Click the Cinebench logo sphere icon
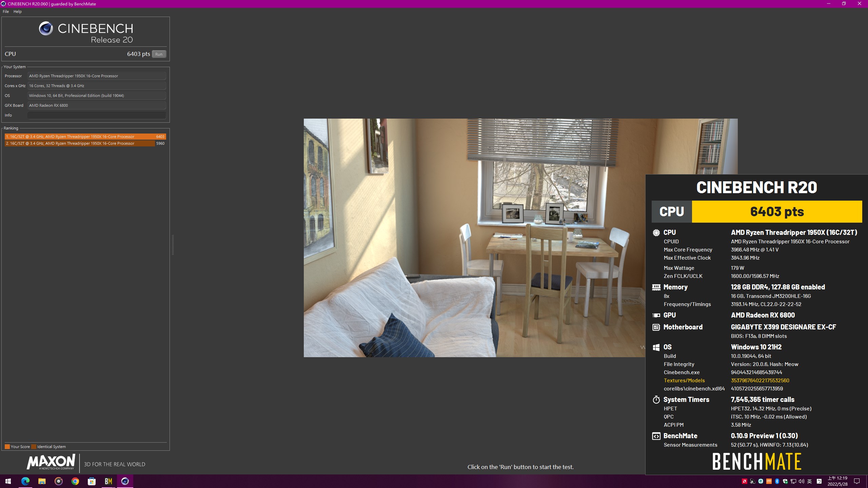This screenshot has width=868, height=488. (x=46, y=28)
